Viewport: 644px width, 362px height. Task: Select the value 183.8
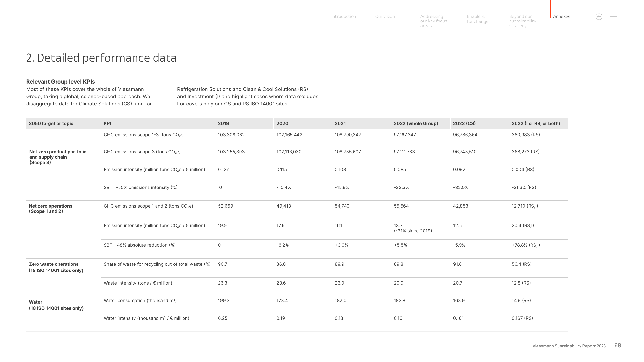pos(399,301)
